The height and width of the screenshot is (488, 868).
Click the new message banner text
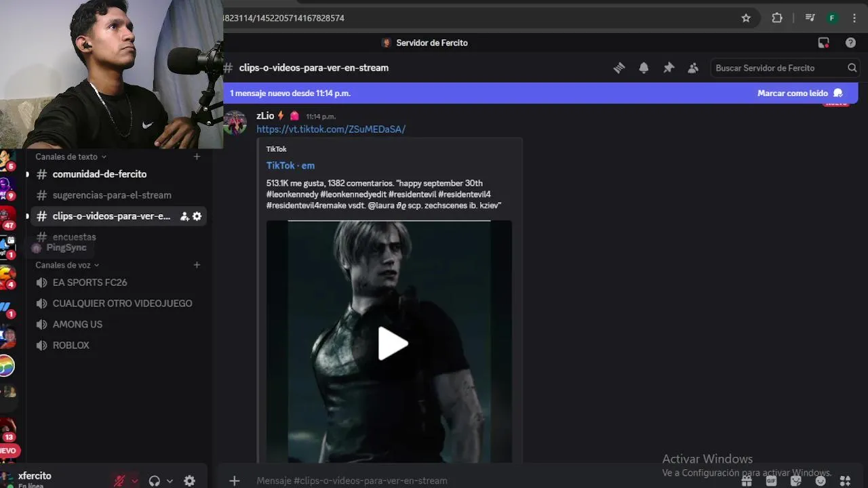[x=290, y=93]
